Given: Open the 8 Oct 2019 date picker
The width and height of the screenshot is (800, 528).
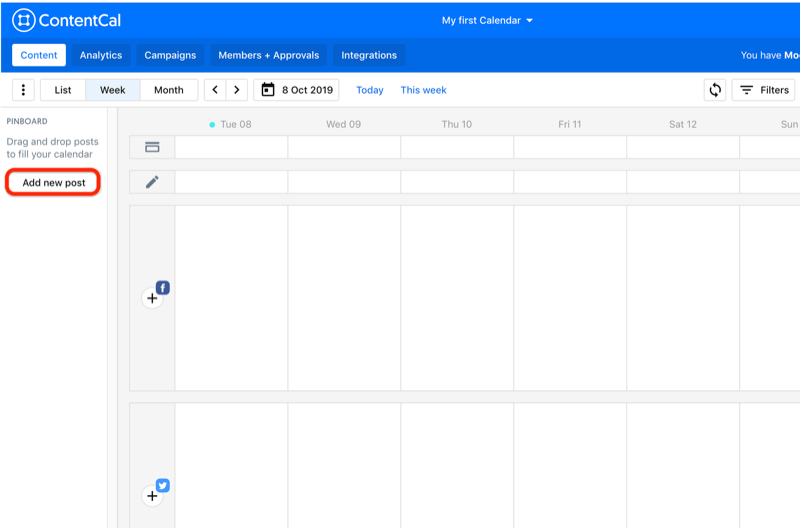Looking at the screenshot, I should click(296, 90).
